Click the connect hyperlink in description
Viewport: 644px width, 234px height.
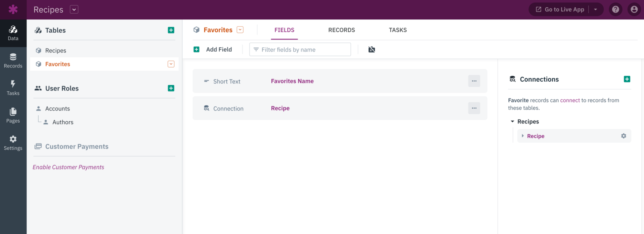(570, 100)
